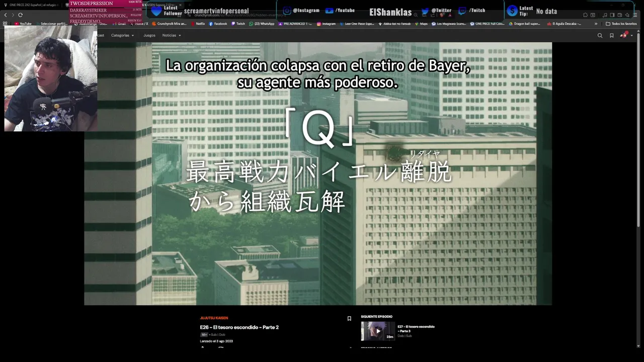644x362 pixels.
Task: Open the browser apps grid icon
Action: tap(5, 24)
